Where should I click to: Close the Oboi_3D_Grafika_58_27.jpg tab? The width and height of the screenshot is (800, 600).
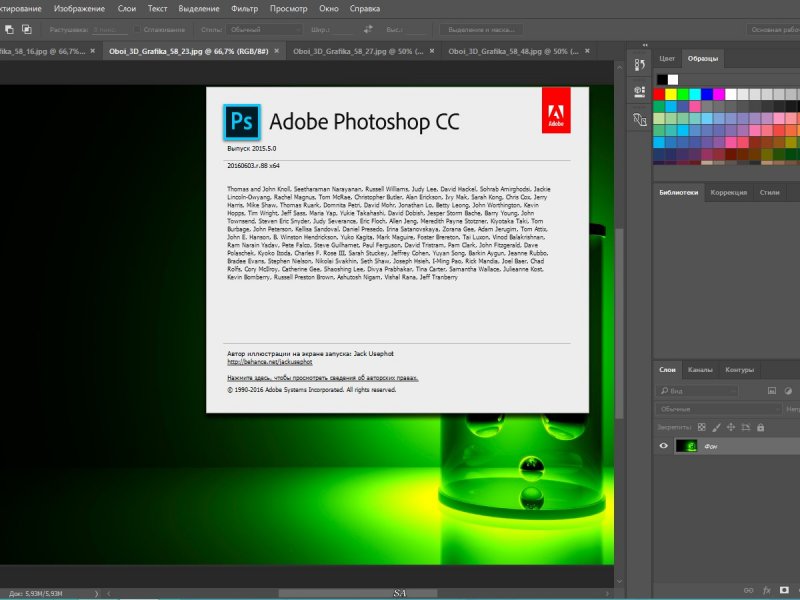click(x=432, y=51)
